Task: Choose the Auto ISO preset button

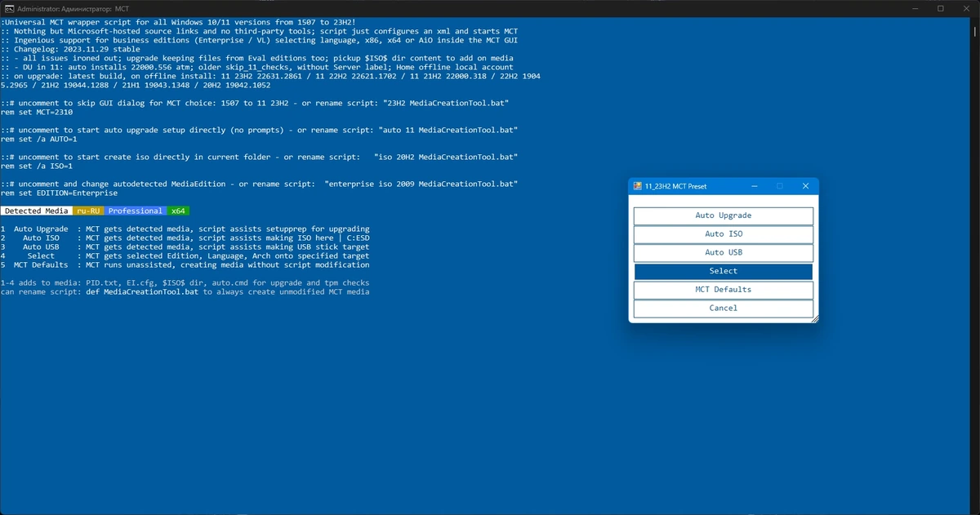Action: click(723, 234)
